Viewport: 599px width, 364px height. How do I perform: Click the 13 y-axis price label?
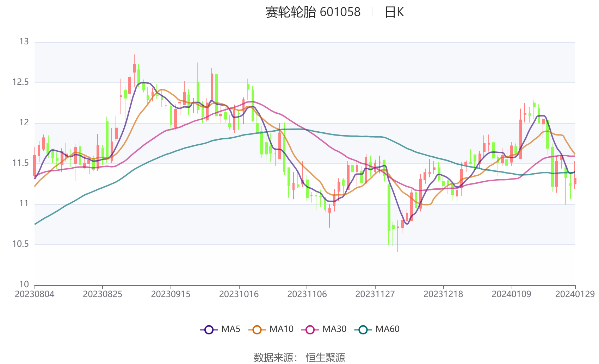24,42
